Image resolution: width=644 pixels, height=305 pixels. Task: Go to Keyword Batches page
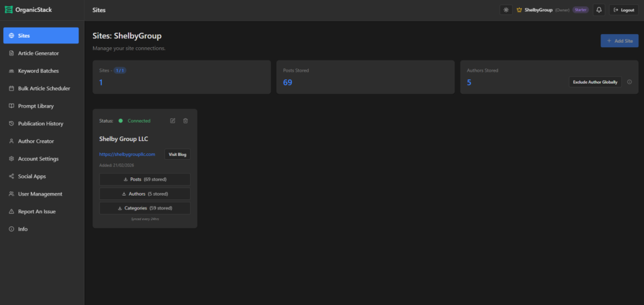[38, 71]
